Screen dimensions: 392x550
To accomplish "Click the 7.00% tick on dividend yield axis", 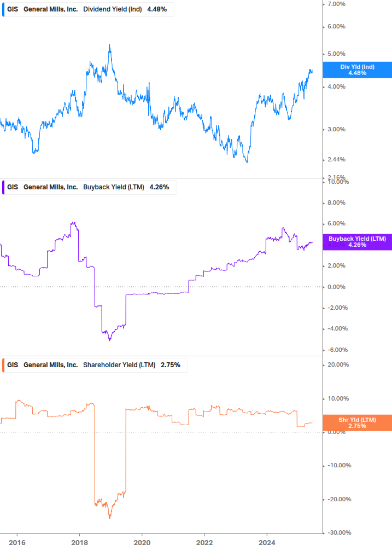I will pyautogui.click(x=336, y=4).
